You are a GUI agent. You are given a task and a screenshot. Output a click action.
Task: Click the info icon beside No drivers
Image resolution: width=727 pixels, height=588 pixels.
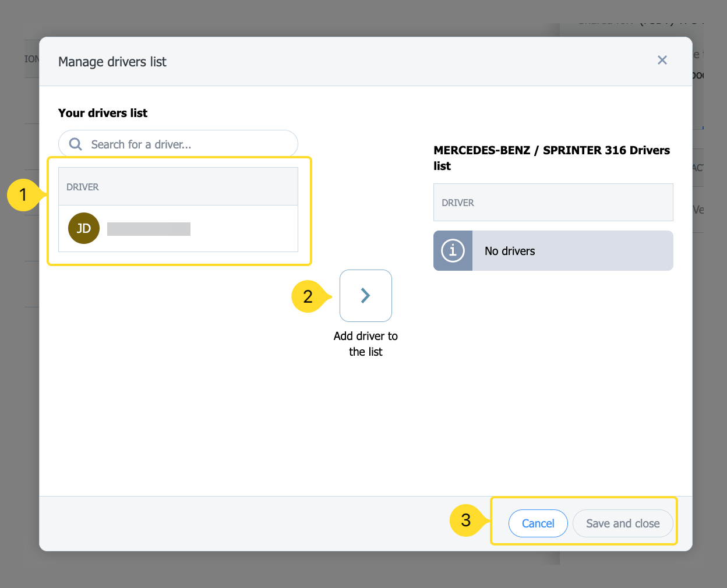(453, 251)
